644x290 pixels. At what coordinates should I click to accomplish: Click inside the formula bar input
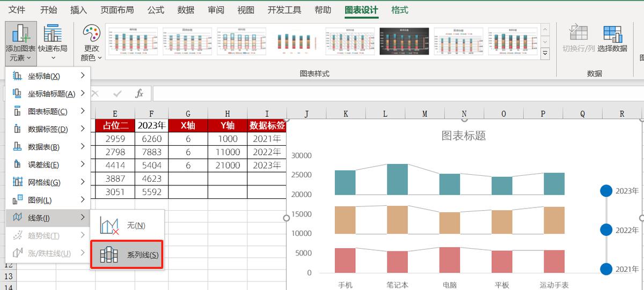(x=398, y=94)
